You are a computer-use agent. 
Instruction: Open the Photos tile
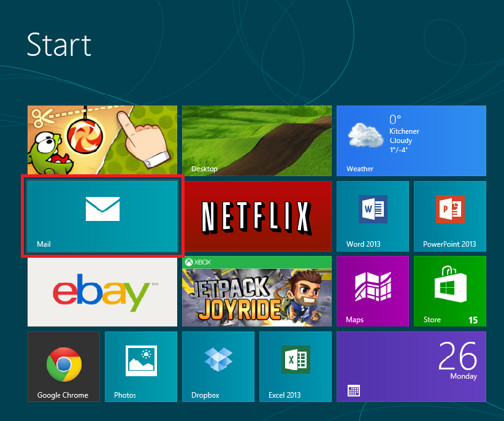click(x=141, y=366)
